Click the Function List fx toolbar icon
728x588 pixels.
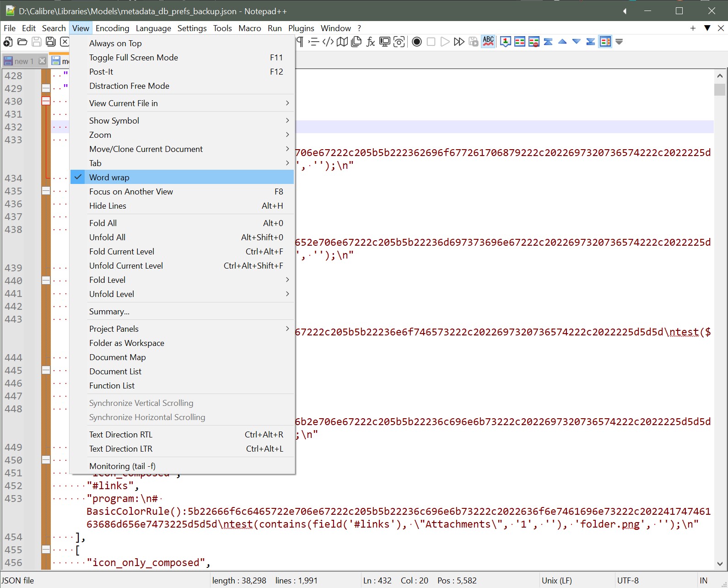(x=370, y=42)
